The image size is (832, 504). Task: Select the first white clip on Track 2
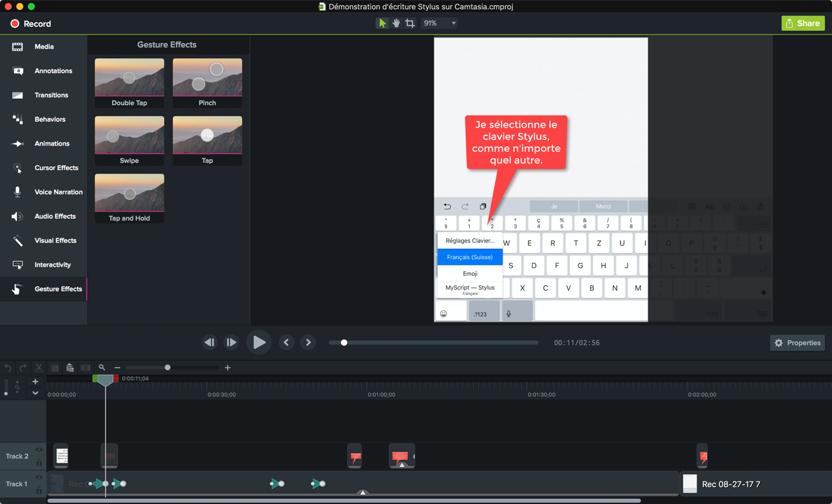61,456
